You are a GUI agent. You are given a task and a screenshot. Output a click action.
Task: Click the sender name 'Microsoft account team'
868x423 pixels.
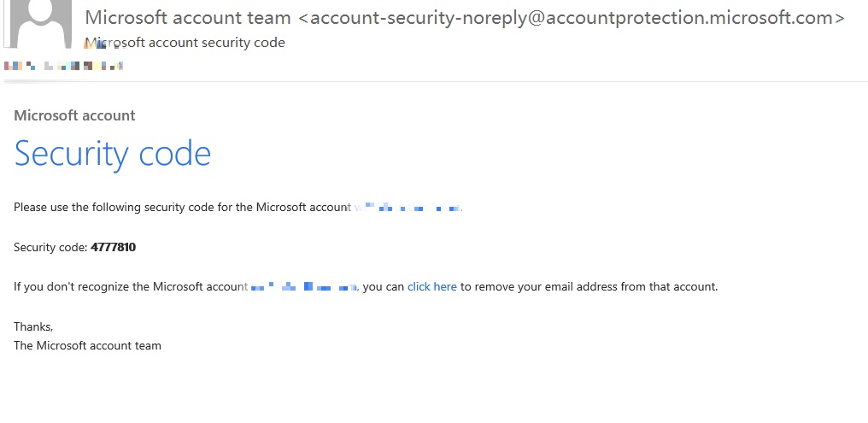click(x=188, y=18)
